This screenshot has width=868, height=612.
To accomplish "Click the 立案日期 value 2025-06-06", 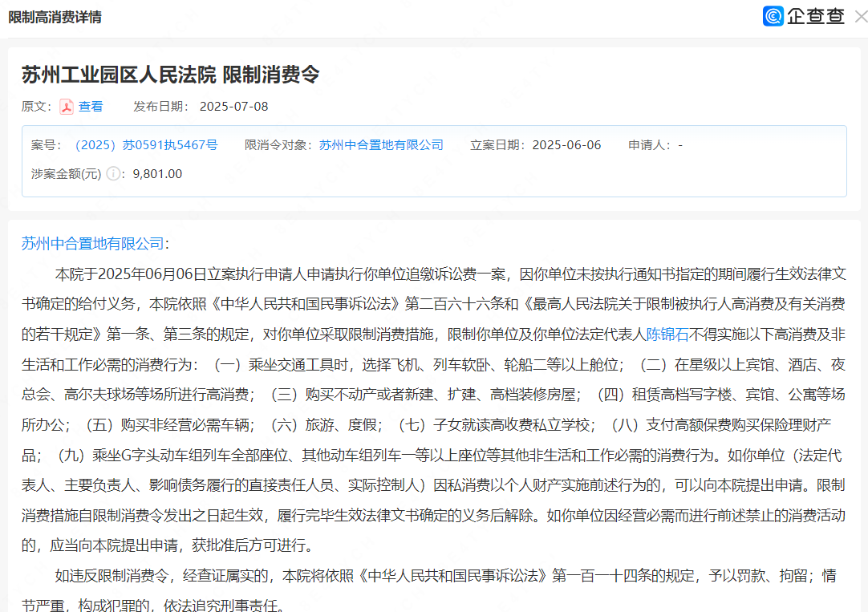I will click(x=566, y=145).
